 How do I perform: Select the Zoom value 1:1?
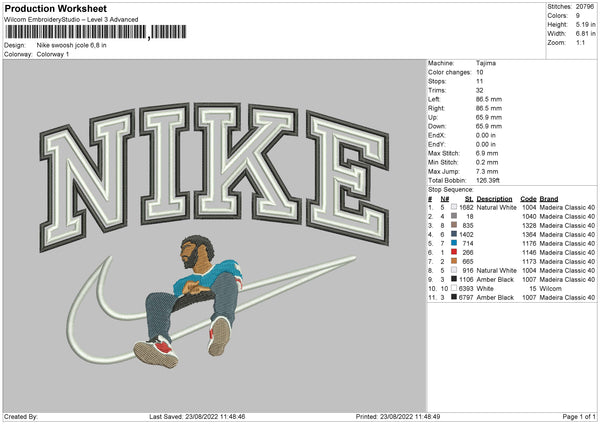pyautogui.click(x=580, y=42)
